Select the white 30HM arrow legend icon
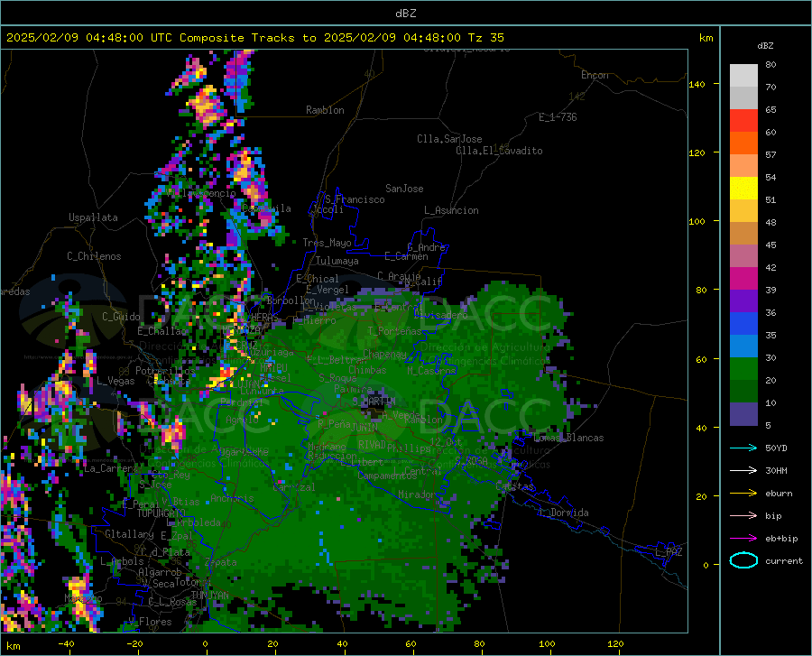This screenshot has height=656, width=812. 743,470
